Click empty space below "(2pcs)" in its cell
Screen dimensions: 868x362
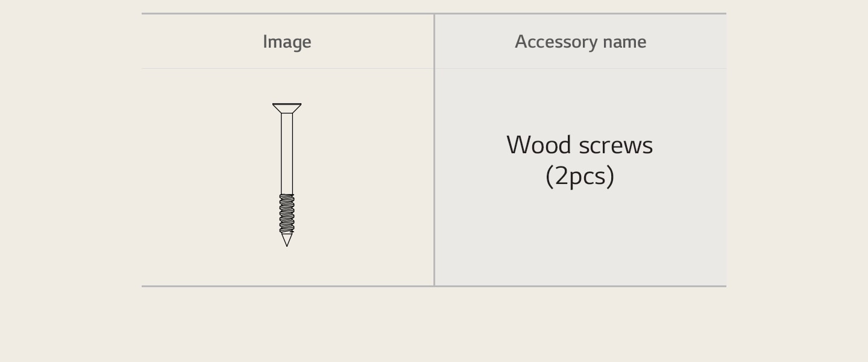(x=580, y=241)
